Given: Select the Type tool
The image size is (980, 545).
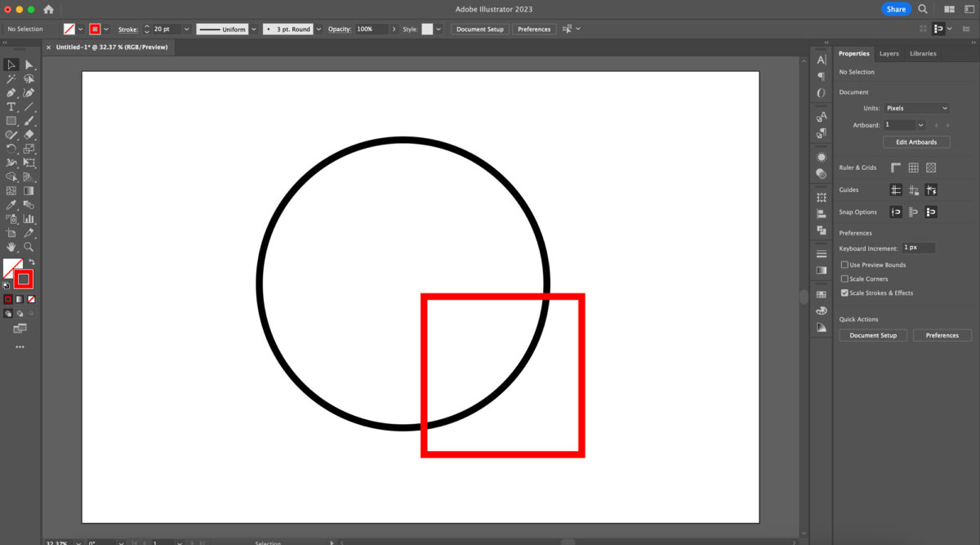Looking at the screenshot, I should click(11, 107).
